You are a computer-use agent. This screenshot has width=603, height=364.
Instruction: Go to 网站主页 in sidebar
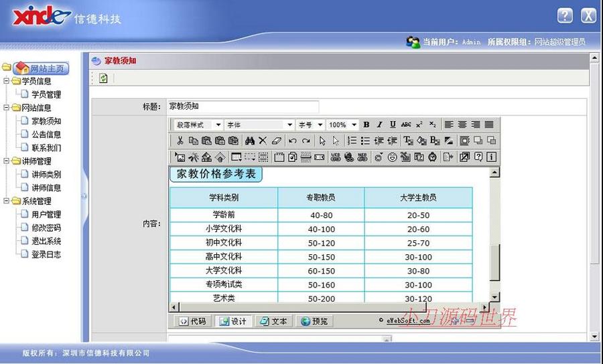coord(42,68)
